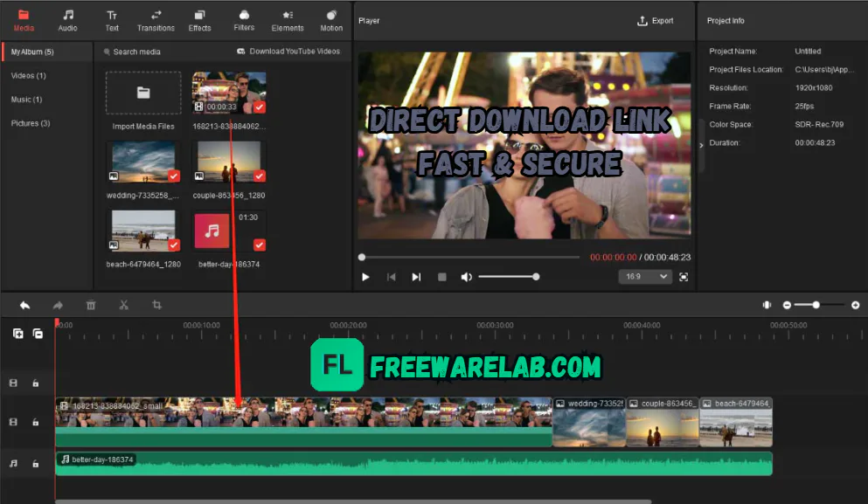Click the Undo icon above the timeline
Viewport: 868px width, 504px height.
point(24,305)
